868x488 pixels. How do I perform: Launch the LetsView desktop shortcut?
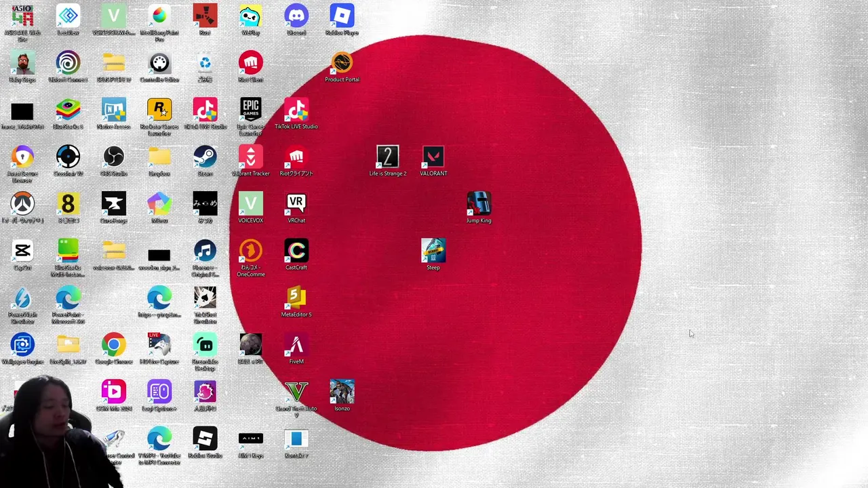(x=68, y=16)
